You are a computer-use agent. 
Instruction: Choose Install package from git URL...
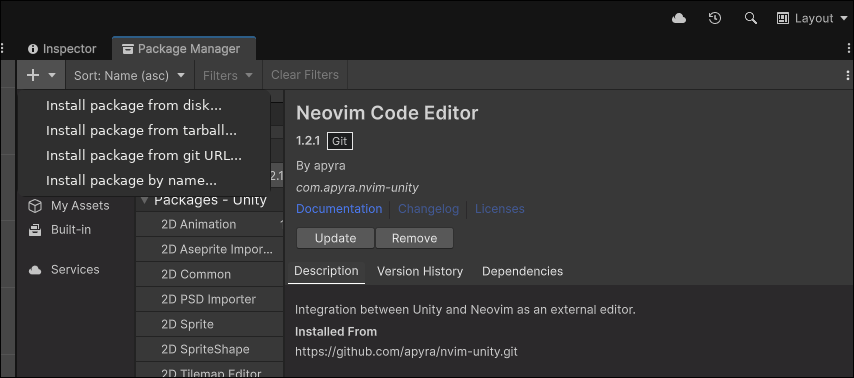[144, 156]
